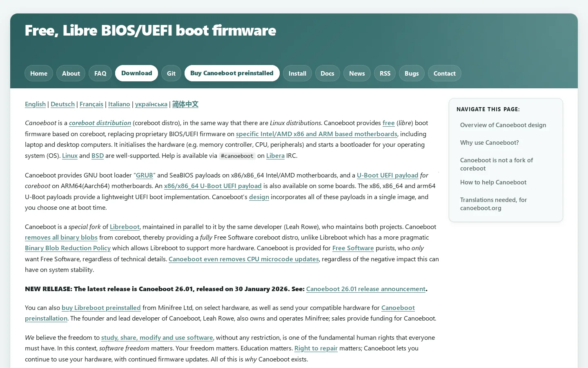Go to the About page
This screenshot has height=368, width=588.
pyautogui.click(x=71, y=73)
